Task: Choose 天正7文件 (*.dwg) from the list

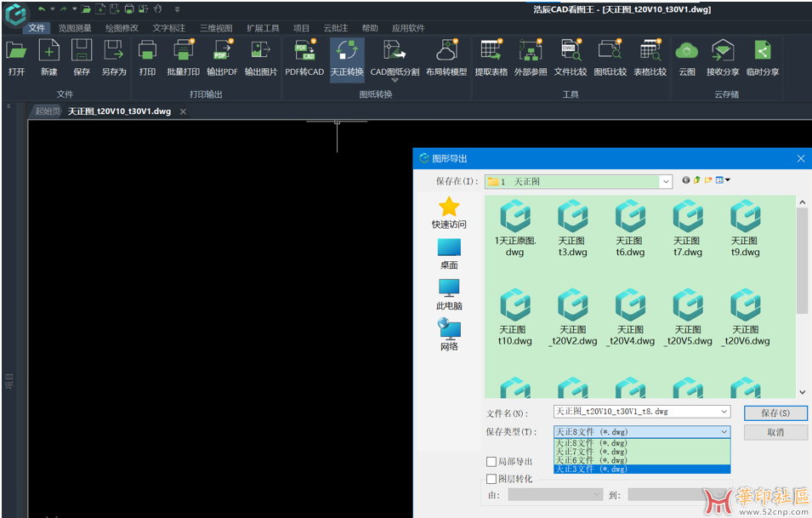Action: [642, 452]
